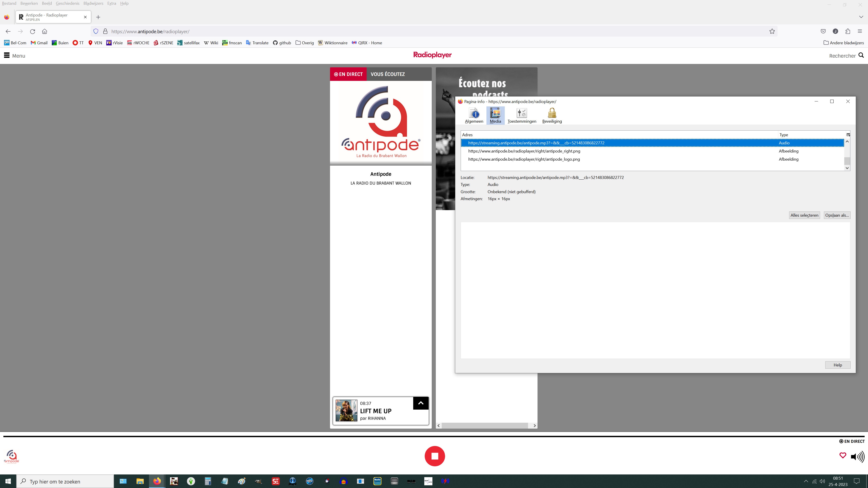Open the Wiktionnaire bookmark
Image resolution: width=868 pixels, height=488 pixels.
pos(333,43)
